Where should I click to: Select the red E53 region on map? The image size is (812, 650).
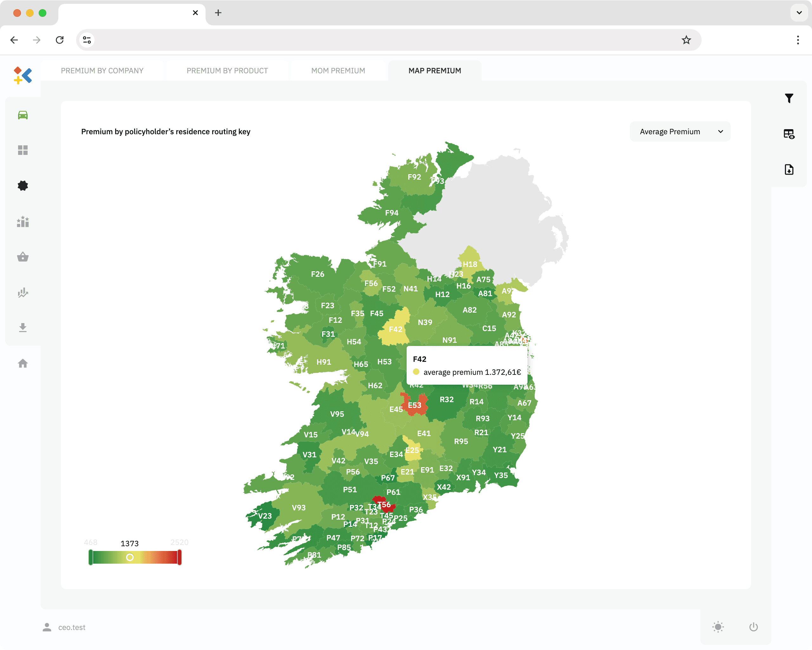tap(414, 405)
